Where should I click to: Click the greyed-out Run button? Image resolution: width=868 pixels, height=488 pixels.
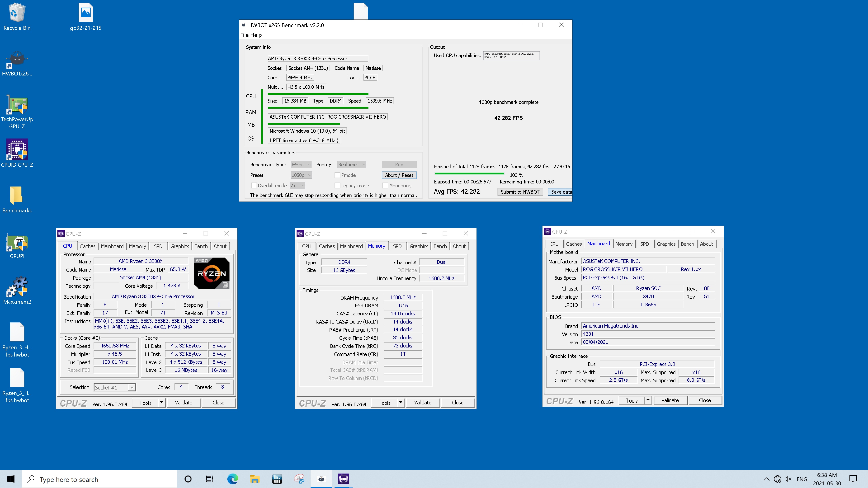[399, 165]
